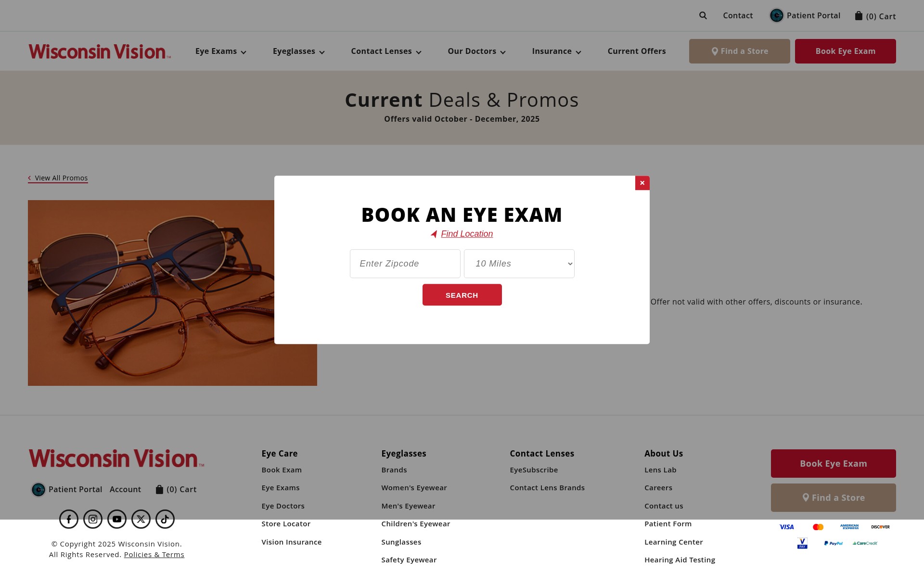The height and width of the screenshot is (585, 924).
Task: Open the Children's Eyewear footer link
Action: tap(416, 524)
